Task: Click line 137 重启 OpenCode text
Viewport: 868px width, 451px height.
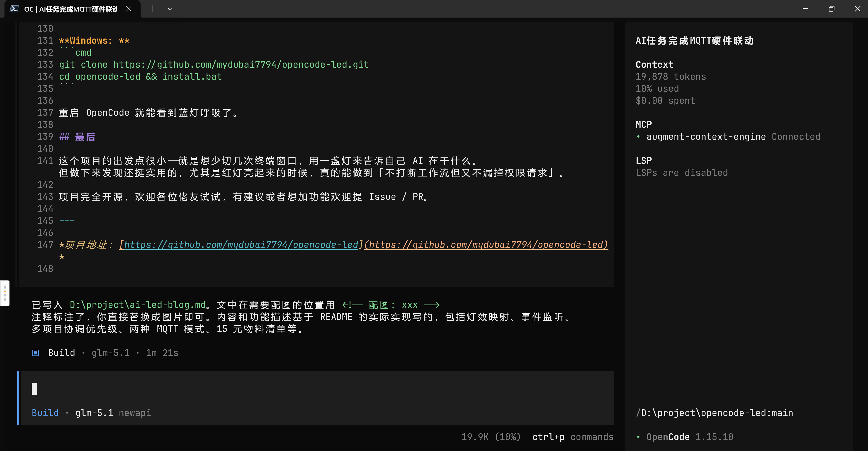Action: 149,112
